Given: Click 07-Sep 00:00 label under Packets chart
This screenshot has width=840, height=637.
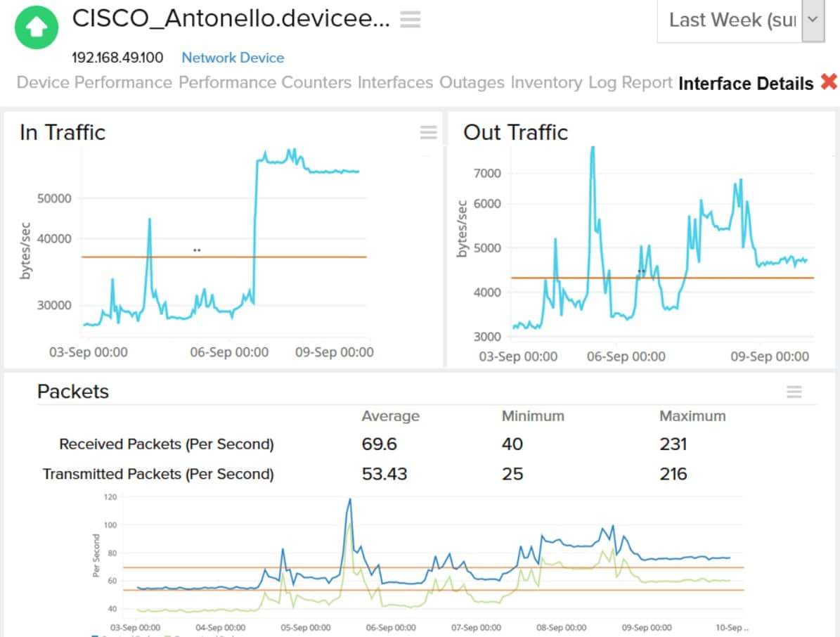Looking at the screenshot, I should tap(477, 627).
